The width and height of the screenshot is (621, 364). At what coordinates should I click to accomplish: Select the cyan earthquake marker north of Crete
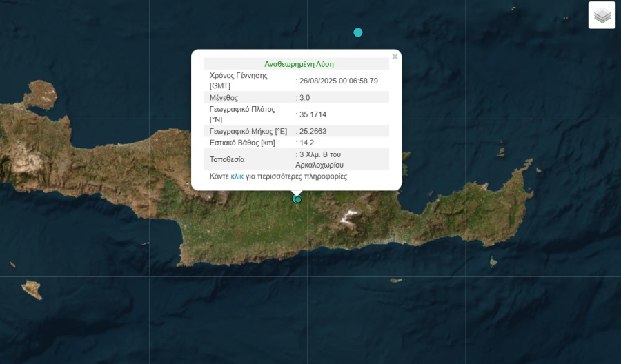tap(358, 32)
